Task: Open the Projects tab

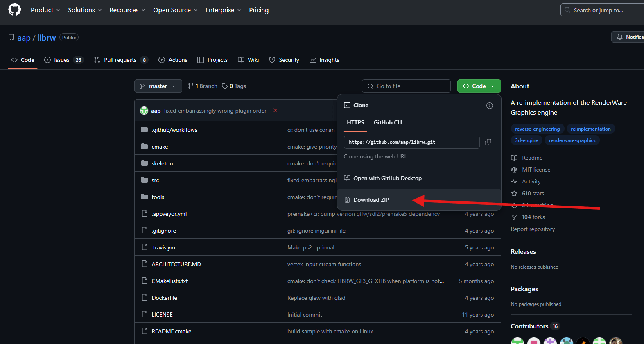Action: 212,60
